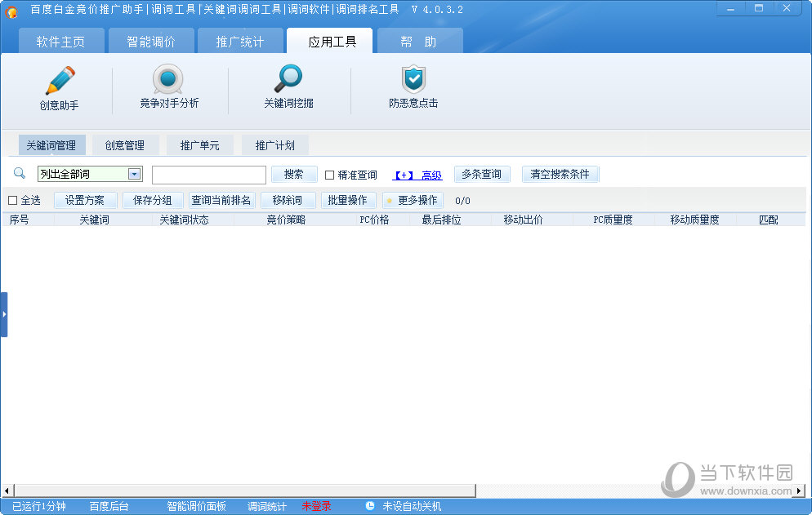Select the 创意管理 sub-tab
Screen dimensions: 812x515
click(x=125, y=145)
